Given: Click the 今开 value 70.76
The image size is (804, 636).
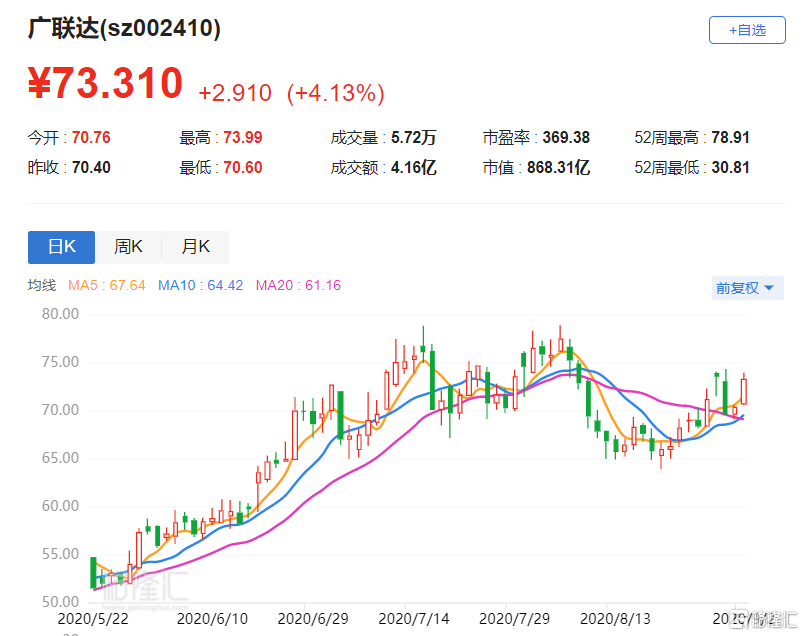Looking at the screenshot, I should pyautogui.click(x=91, y=137).
